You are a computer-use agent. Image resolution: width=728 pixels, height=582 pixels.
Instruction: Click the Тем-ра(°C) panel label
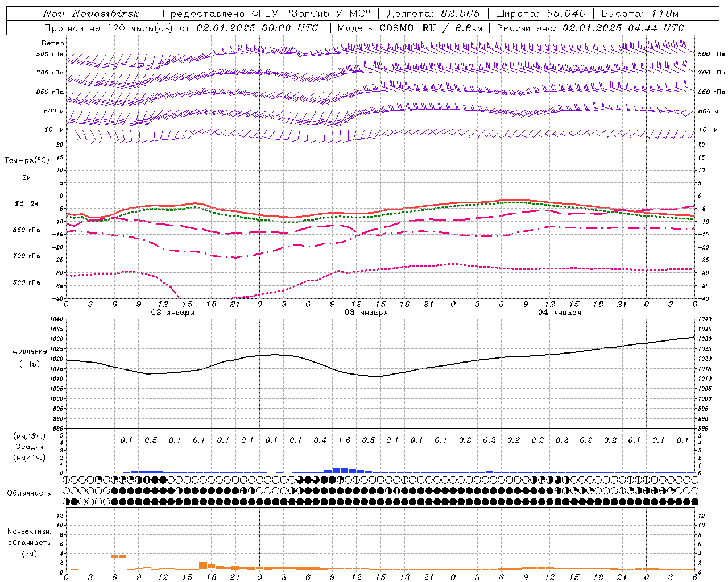(27, 161)
